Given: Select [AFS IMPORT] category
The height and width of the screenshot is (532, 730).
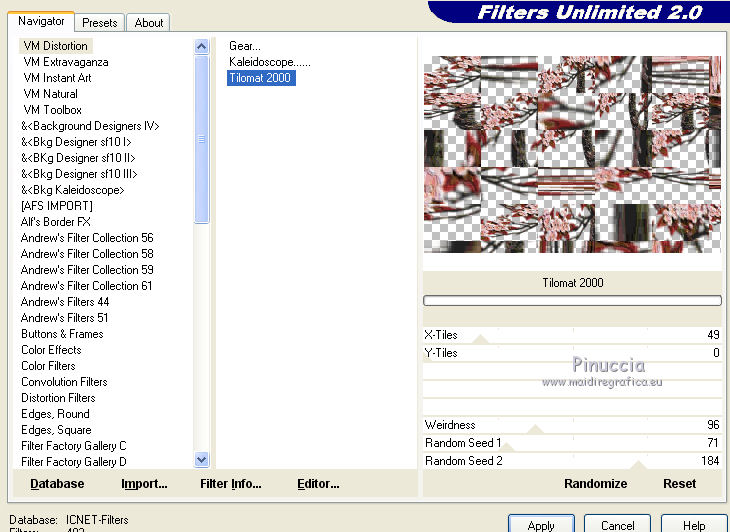Looking at the screenshot, I should tap(56, 206).
